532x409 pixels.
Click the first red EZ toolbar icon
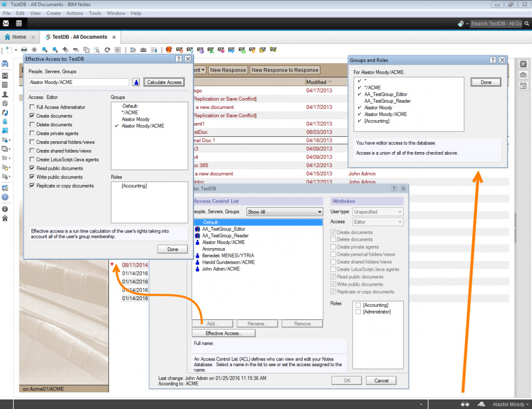pos(169,50)
